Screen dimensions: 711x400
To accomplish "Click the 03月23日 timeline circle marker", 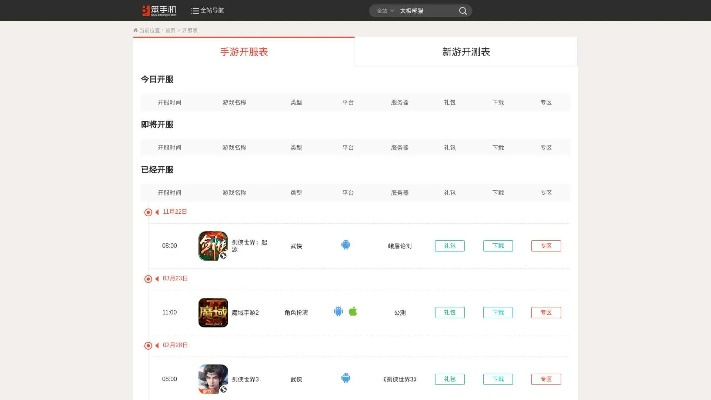I will (148, 279).
